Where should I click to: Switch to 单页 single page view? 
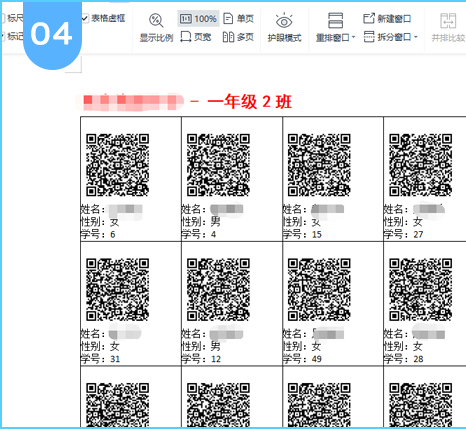pos(239,18)
